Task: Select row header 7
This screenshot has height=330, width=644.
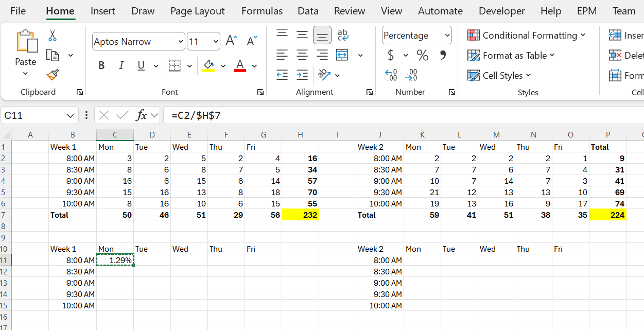Action: pos(5,215)
